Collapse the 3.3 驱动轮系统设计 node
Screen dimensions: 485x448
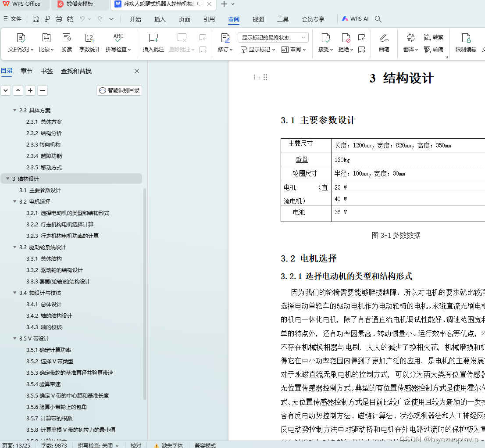coord(14,247)
